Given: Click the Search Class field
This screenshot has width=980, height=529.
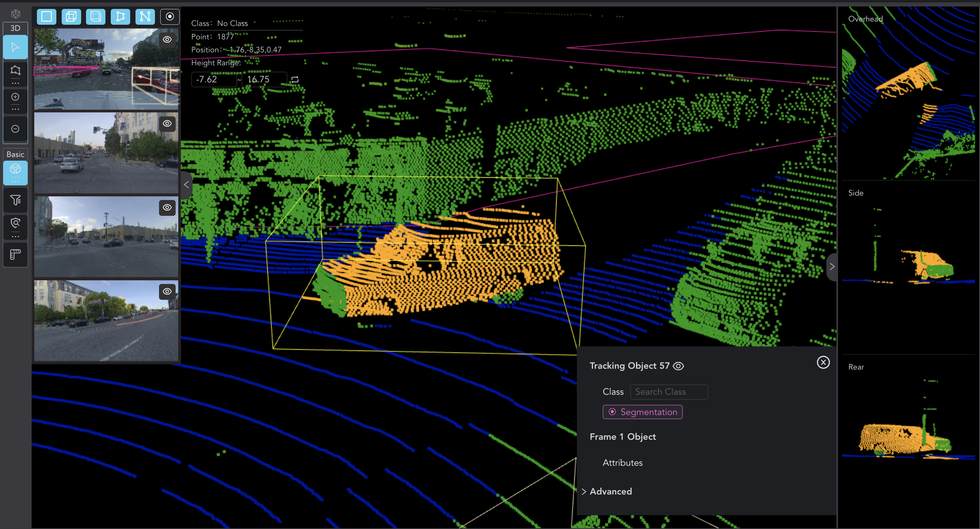Looking at the screenshot, I should point(669,392).
